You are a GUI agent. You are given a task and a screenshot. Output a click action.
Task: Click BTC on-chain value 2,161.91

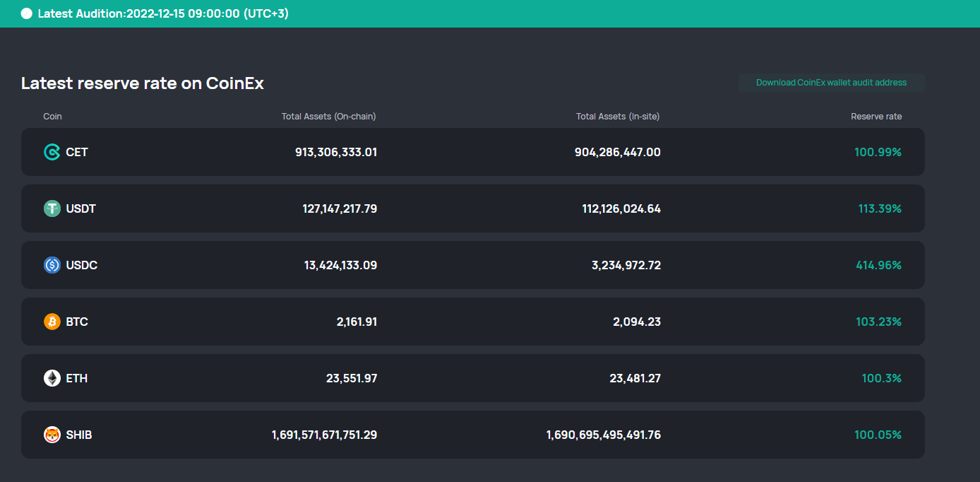357,322
